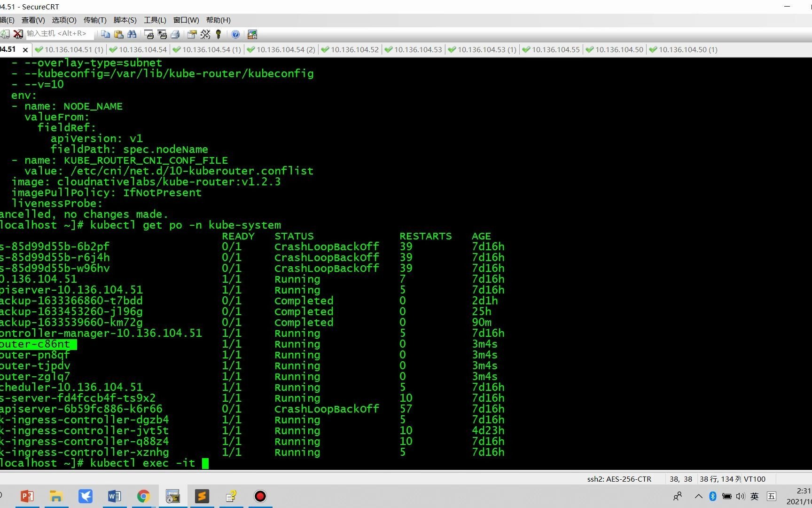This screenshot has height=508, width=812.
Task: Click the volume speaker tray icon
Action: (741, 496)
